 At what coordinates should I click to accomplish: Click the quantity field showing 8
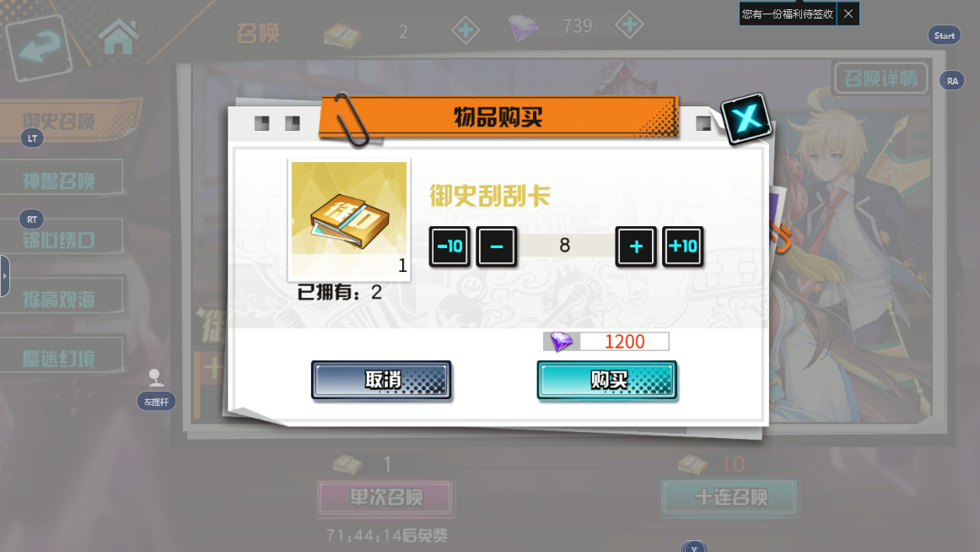(x=565, y=246)
